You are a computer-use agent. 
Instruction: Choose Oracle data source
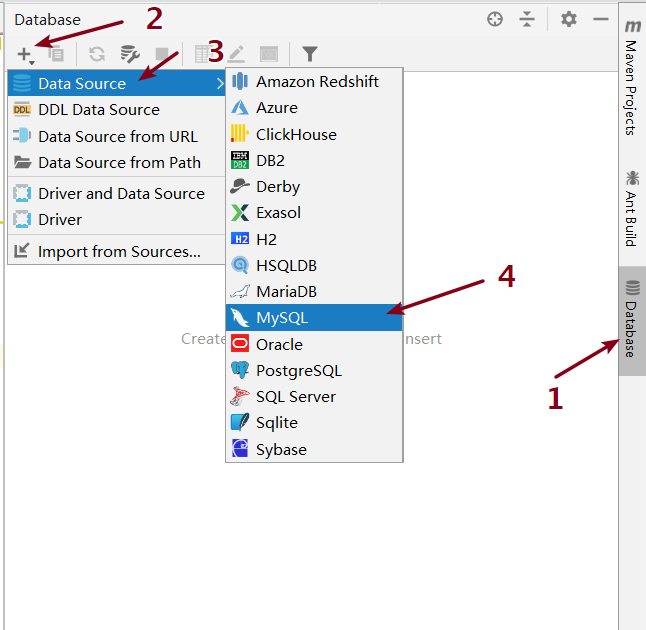(314, 344)
